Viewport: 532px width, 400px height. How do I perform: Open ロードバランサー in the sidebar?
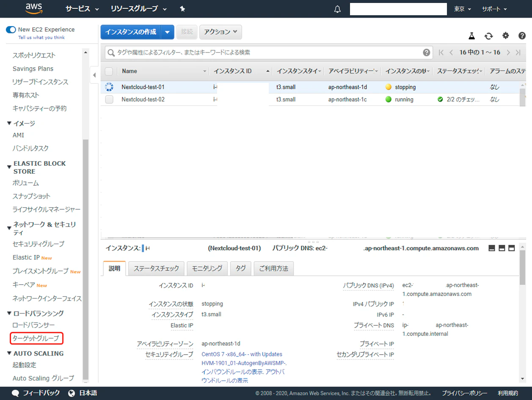(x=34, y=325)
